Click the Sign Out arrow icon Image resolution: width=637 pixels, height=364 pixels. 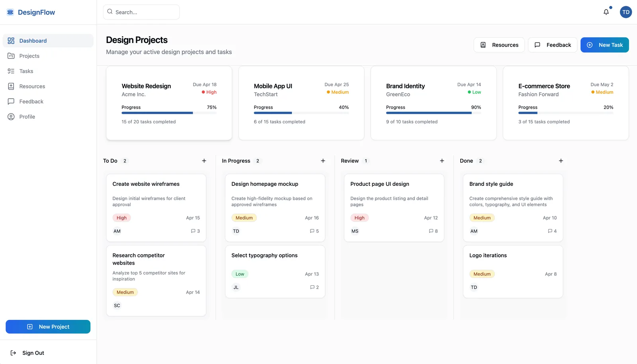(13, 353)
